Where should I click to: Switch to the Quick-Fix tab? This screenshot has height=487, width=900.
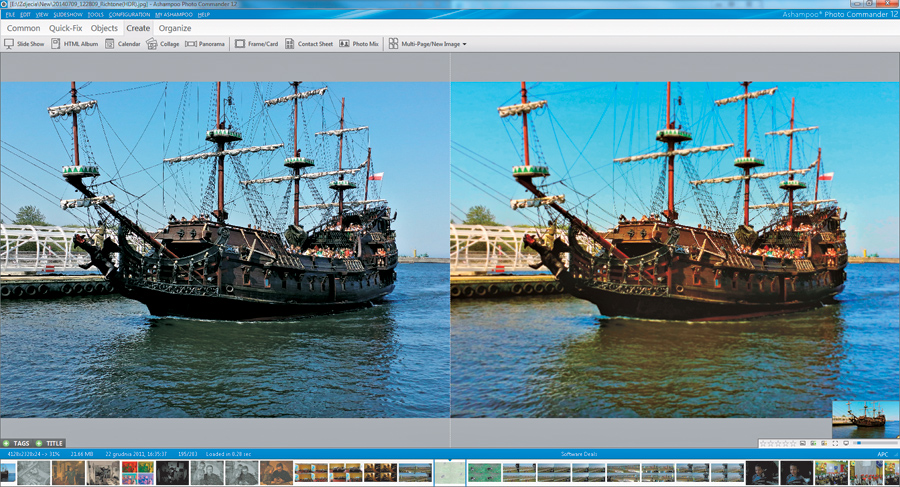[66, 28]
